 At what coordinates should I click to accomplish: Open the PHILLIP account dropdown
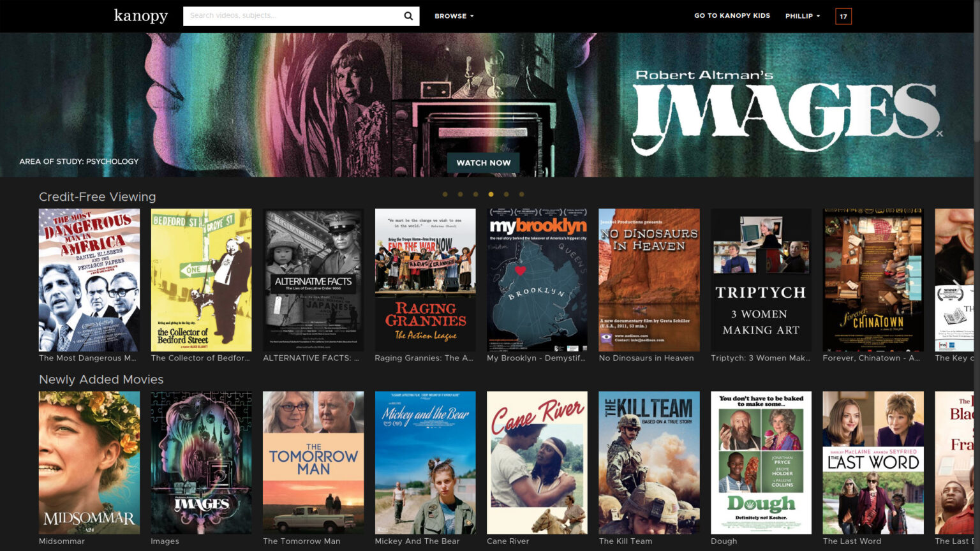pos(802,15)
